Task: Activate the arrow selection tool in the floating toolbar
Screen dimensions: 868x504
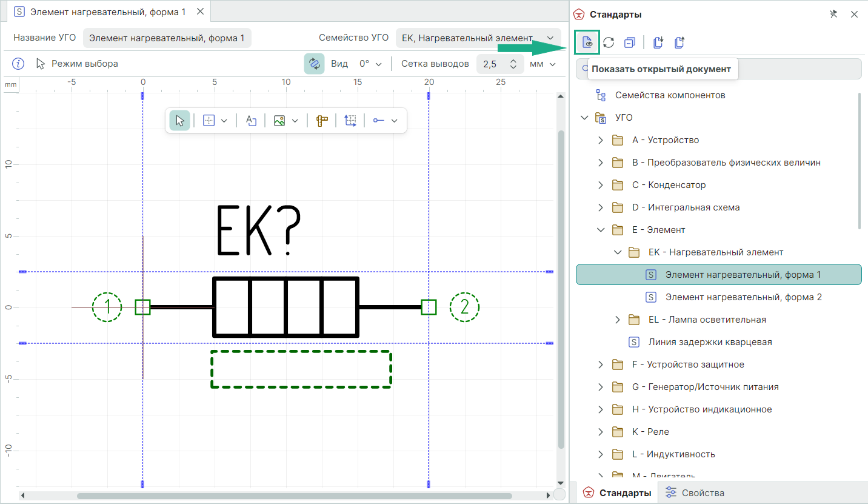Action: pos(179,121)
